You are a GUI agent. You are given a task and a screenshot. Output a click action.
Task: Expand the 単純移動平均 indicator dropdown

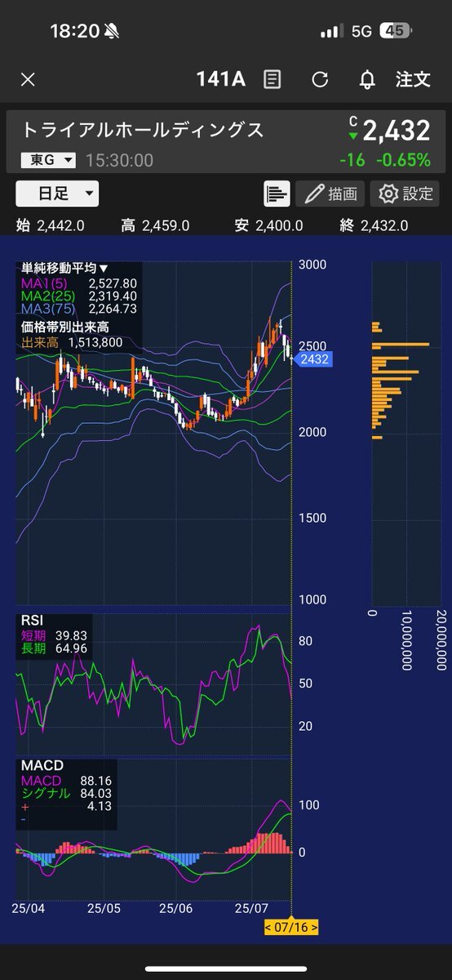click(x=64, y=268)
